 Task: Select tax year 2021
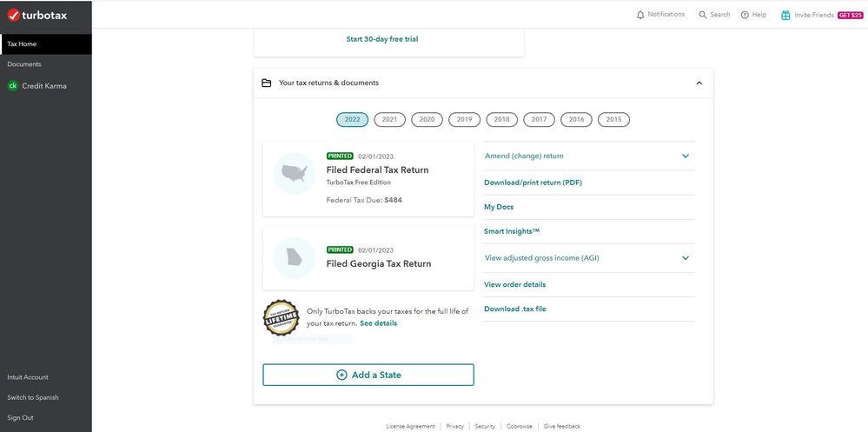390,120
